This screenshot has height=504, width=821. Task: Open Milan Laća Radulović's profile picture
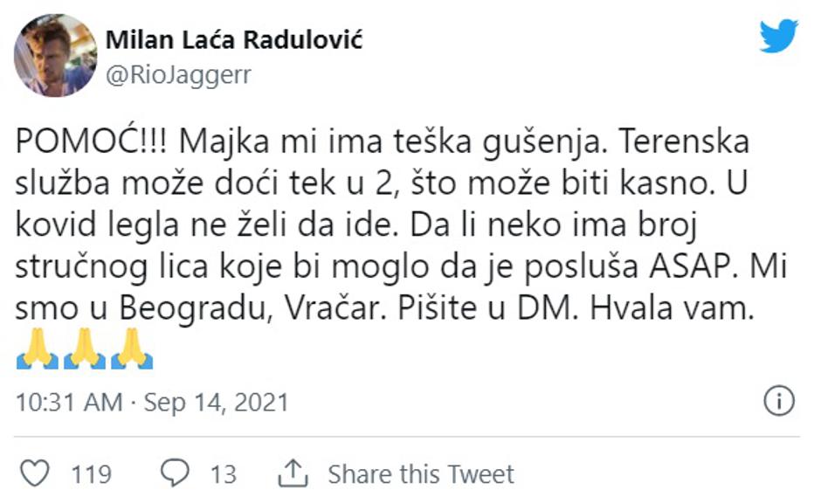tap(55, 55)
